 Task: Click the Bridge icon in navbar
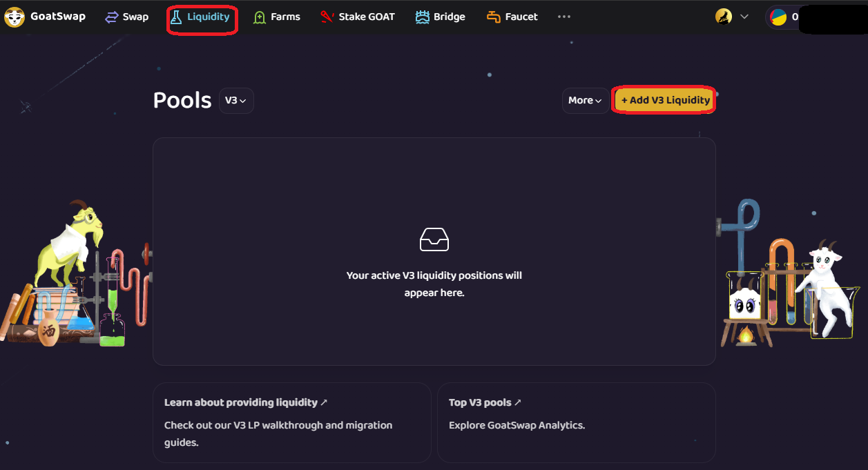pyautogui.click(x=423, y=17)
